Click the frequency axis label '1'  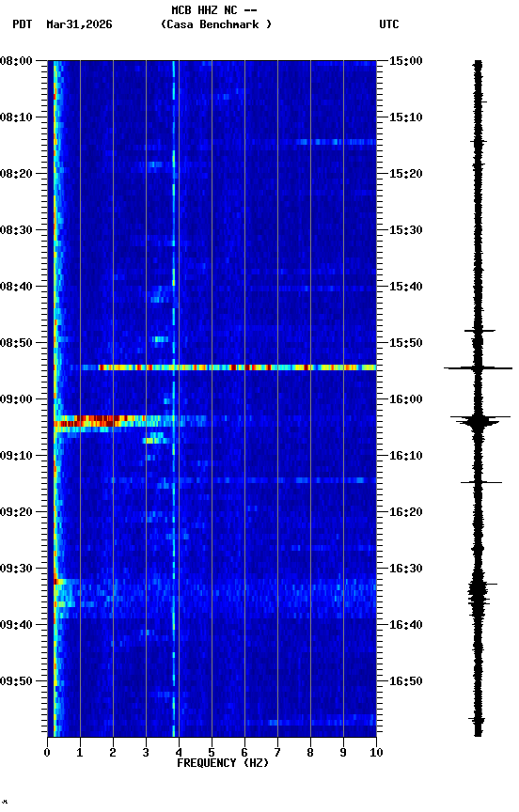click(x=80, y=753)
